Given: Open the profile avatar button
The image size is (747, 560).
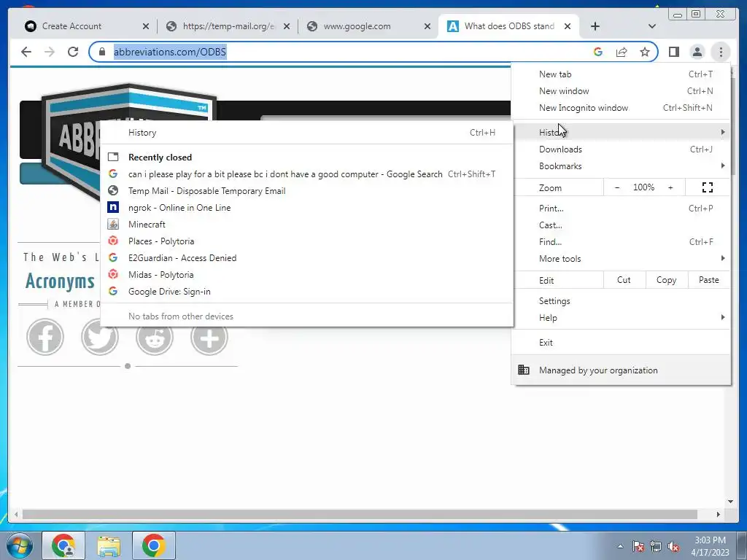Looking at the screenshot, I should click(x=697, y=52).
